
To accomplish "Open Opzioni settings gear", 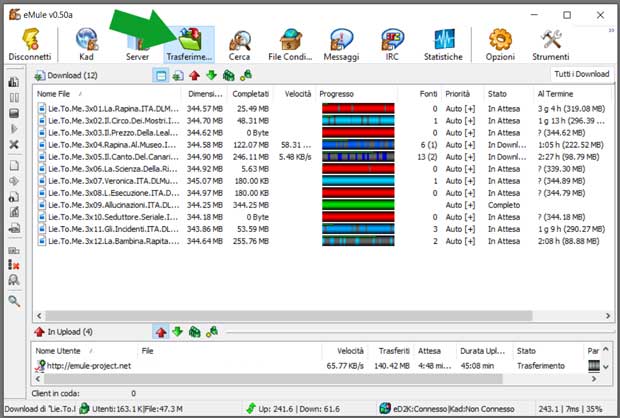I will tap(500, 44).
